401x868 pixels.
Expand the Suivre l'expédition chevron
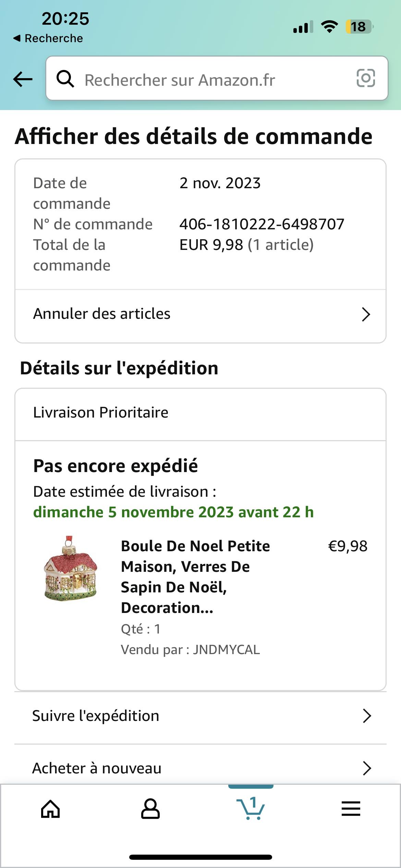367,716
